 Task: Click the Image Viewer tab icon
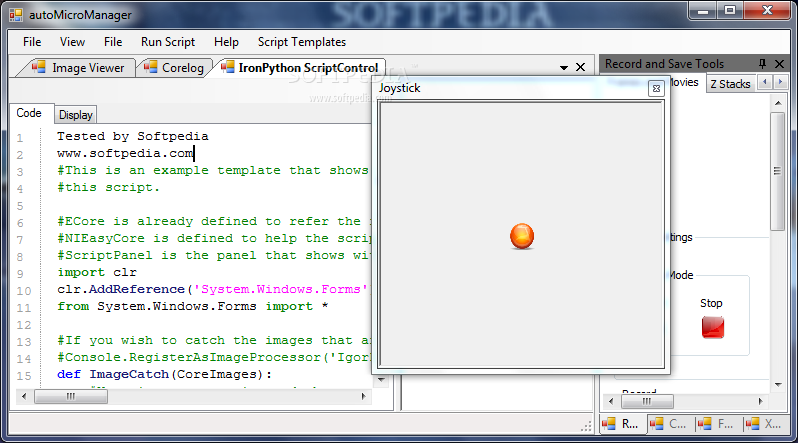39,67
